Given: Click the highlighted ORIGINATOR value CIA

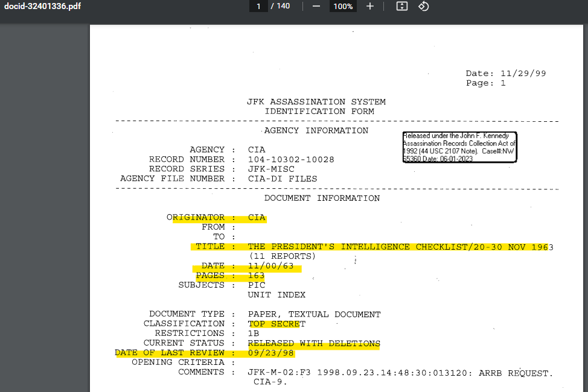Looking at the screenshot, I should coord(257,217).
